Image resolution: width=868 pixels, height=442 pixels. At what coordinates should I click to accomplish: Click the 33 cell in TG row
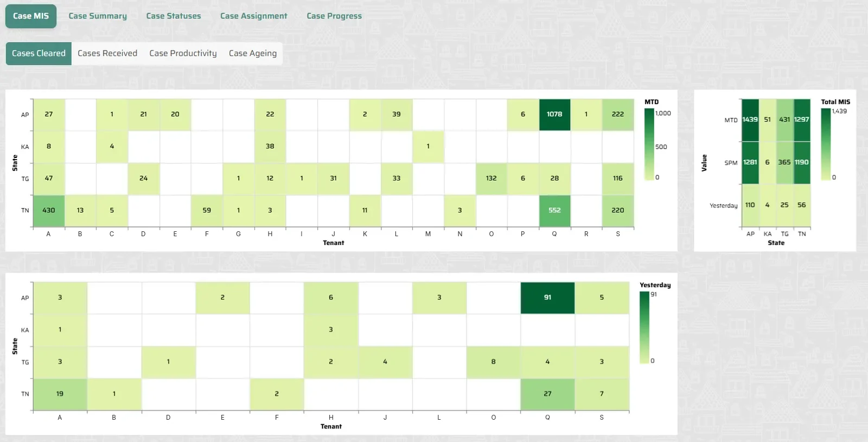(x=397, y=179)
